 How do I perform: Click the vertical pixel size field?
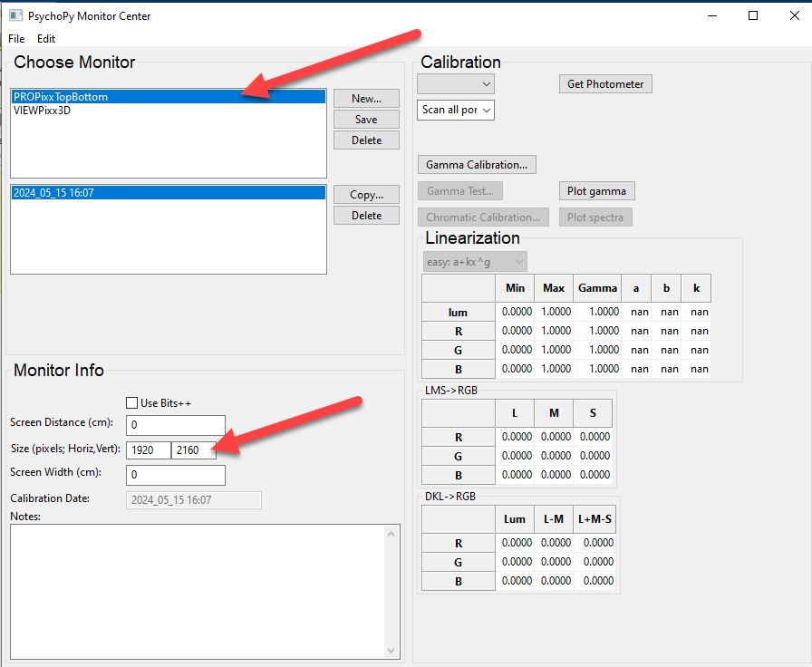tap(192, 450)
